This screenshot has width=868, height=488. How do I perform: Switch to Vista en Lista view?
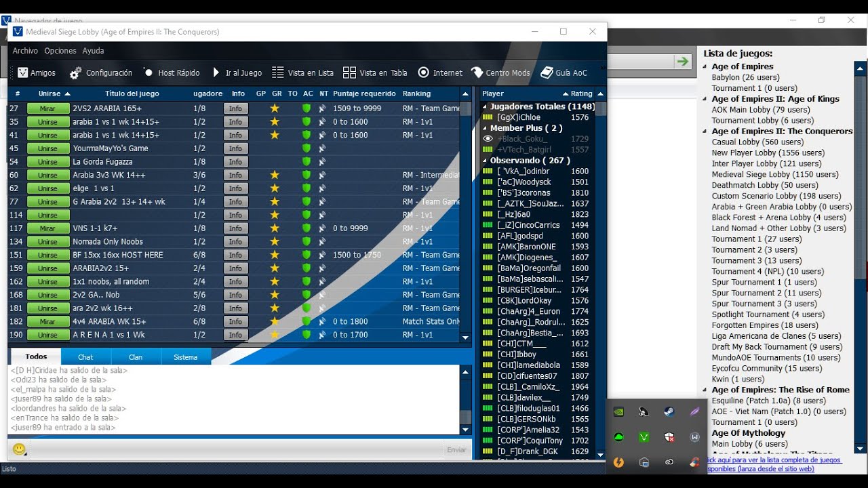pyautogui.click(x=302, y=73)
